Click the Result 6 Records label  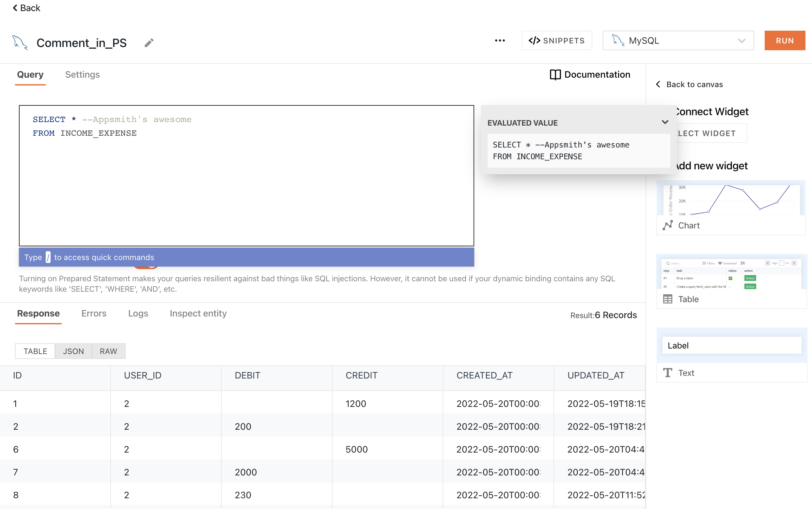[x=603, y=315]
